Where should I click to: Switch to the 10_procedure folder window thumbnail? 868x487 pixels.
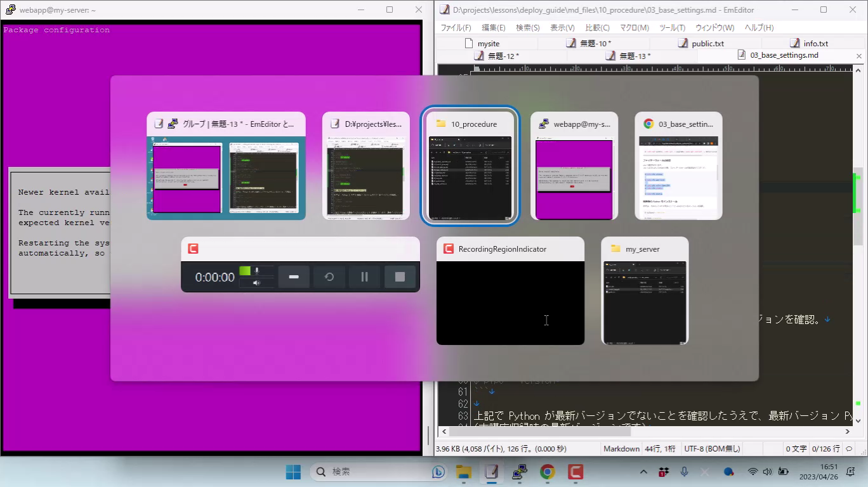pos(470,169)
